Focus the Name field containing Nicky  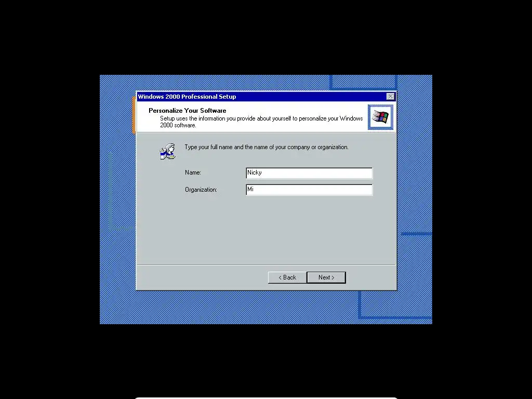click(x=309, y=173)
